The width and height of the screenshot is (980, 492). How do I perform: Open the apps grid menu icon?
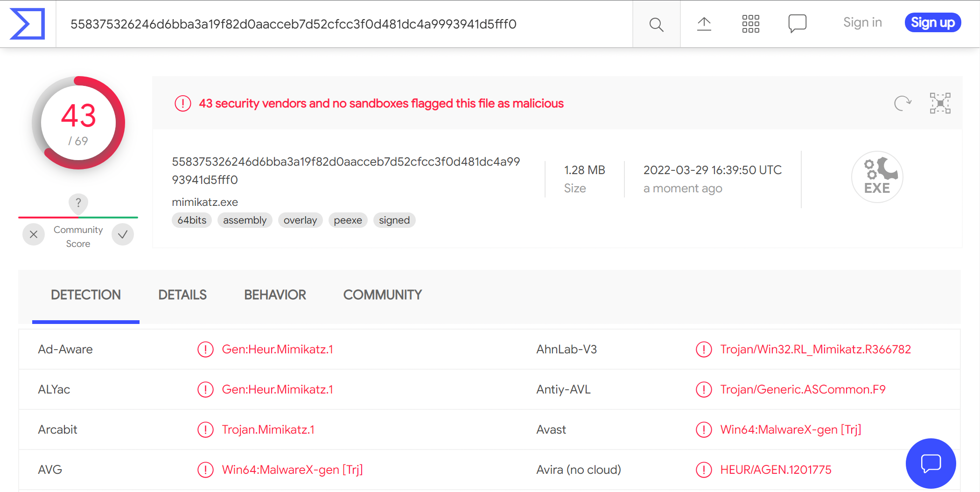coord(750,24)
